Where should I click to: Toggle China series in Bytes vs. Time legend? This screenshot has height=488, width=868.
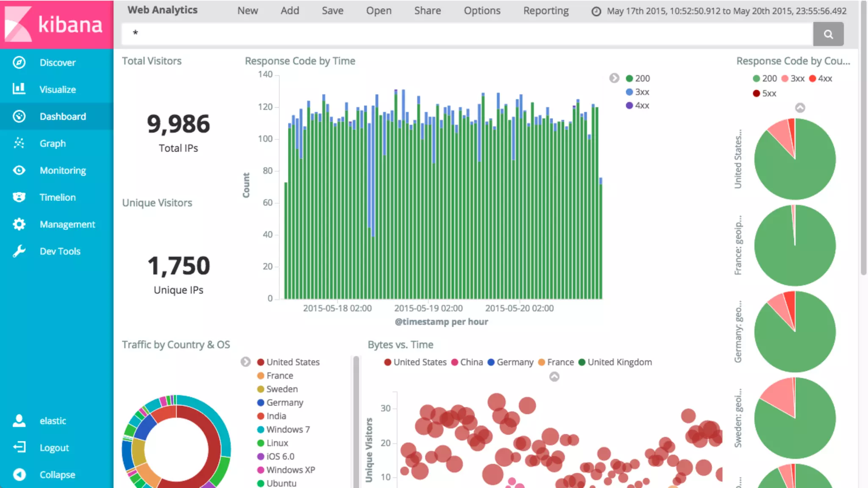coord(471,362)
